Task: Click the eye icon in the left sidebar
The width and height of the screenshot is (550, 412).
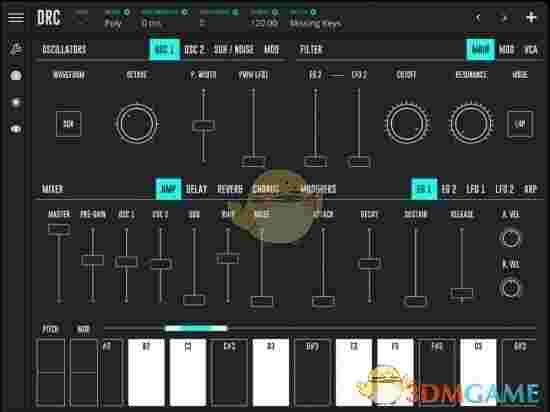Action: tap(16, 129)
